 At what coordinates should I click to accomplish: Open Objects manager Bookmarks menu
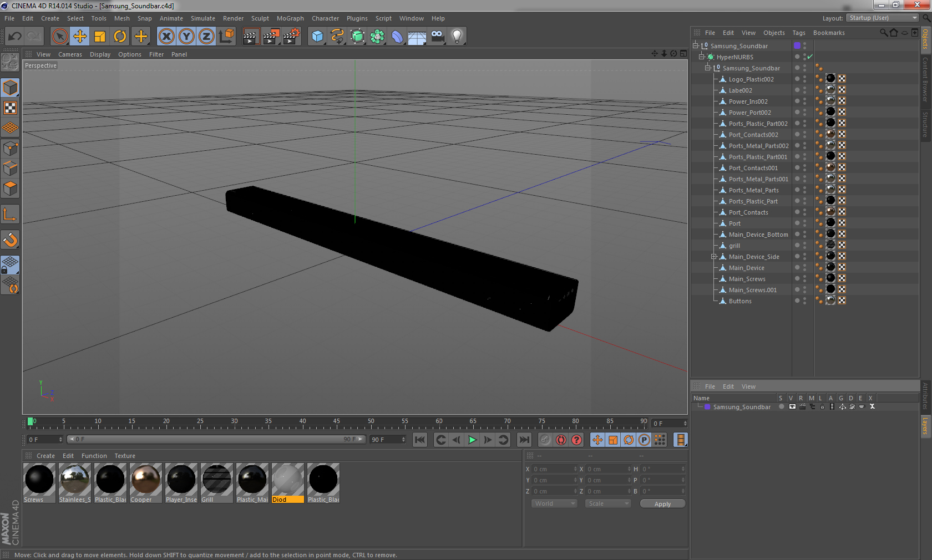(x=829, y=33)
